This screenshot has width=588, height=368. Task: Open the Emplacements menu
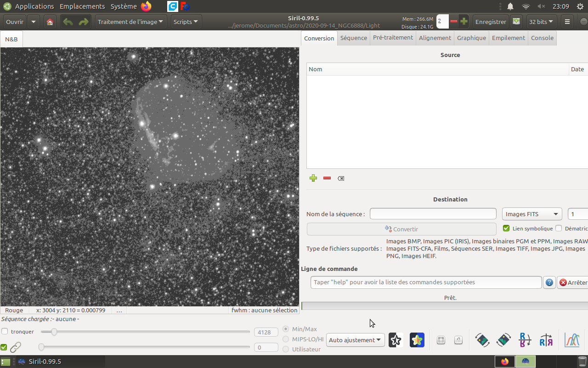click(82, 6)
